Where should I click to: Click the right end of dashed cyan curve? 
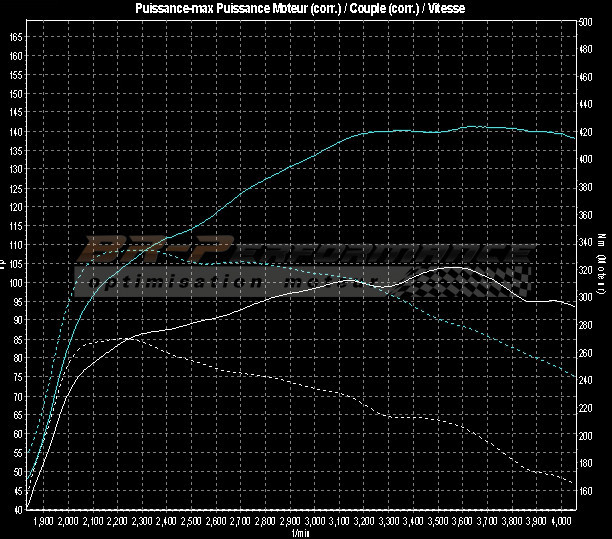tap(574, 377)
